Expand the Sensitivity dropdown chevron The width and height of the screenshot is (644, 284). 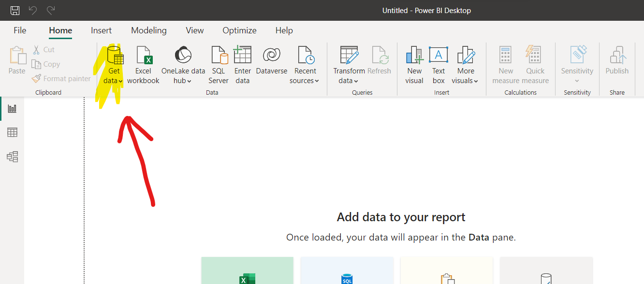[x=577, y=81]
